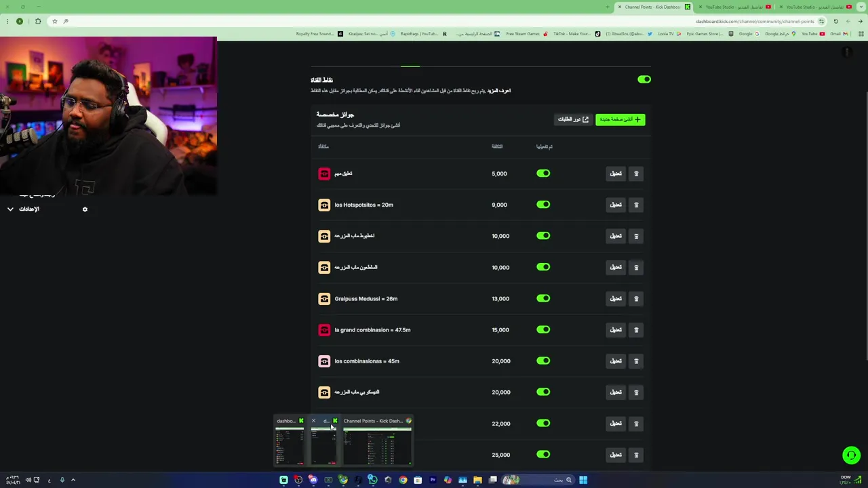Click the pink los combinasionas reward icon
The height and width of the screenshot is (488, 868).
pyautogui.click(x=324, y=361)
